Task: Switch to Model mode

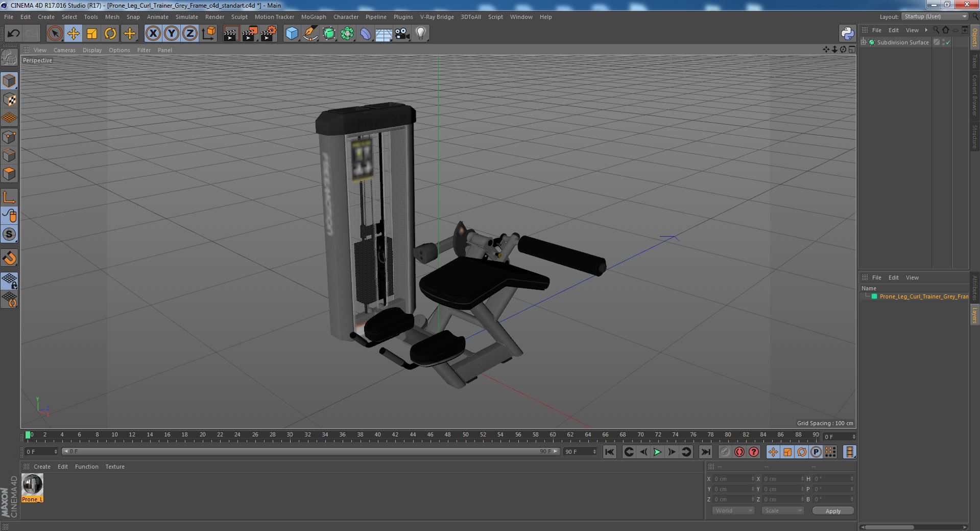Action: pyautogui.click(x=9, y=81)
